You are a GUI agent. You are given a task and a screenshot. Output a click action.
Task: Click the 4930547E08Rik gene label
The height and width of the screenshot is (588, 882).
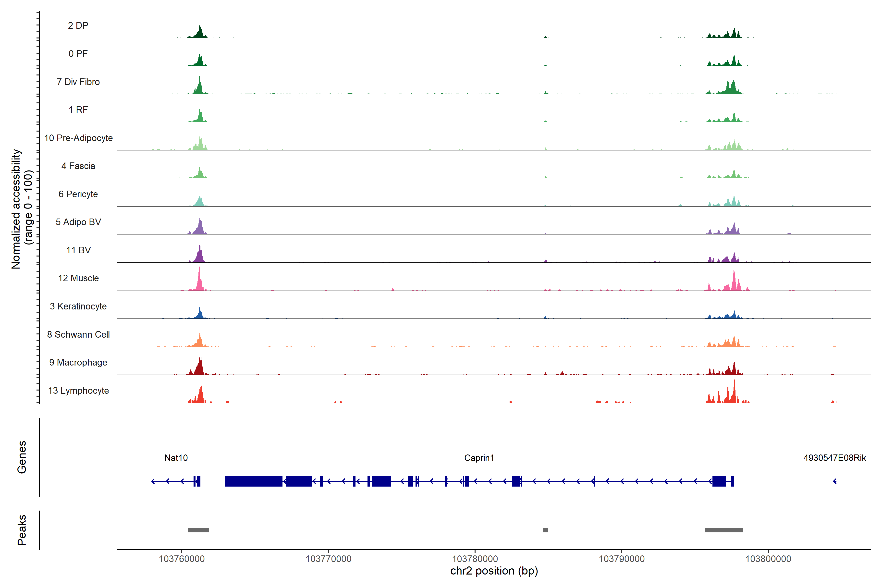tap(834, 458)
